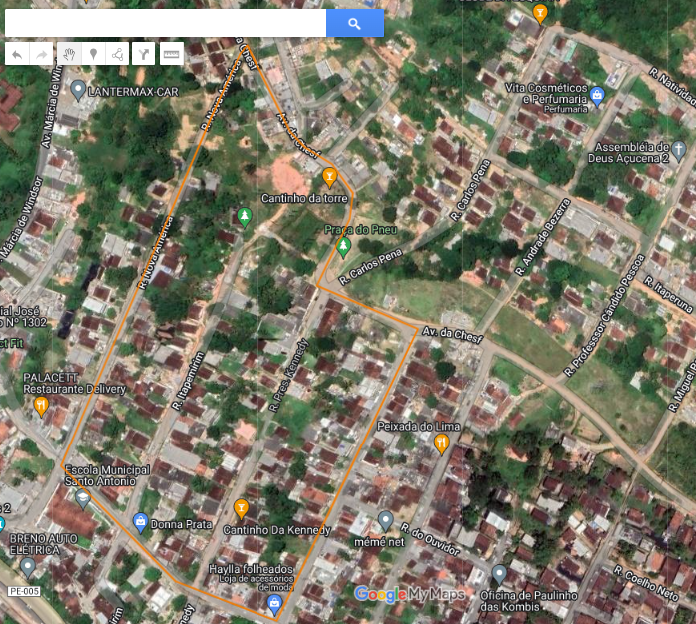The height and width of the screenshot is (624, 696).
Task: Select Escola Municipal Santo Antonio school marker
Action: point(83,499)
